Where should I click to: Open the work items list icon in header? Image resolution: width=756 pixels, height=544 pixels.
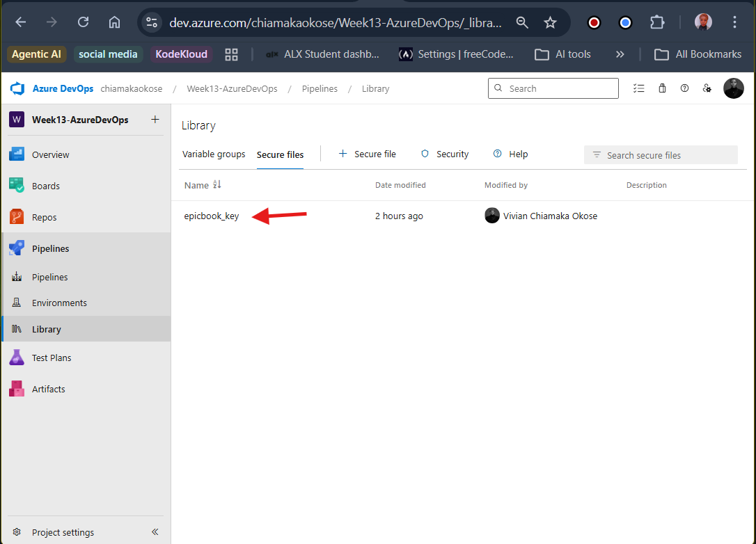pyautogui.click(x=639, y=88)
